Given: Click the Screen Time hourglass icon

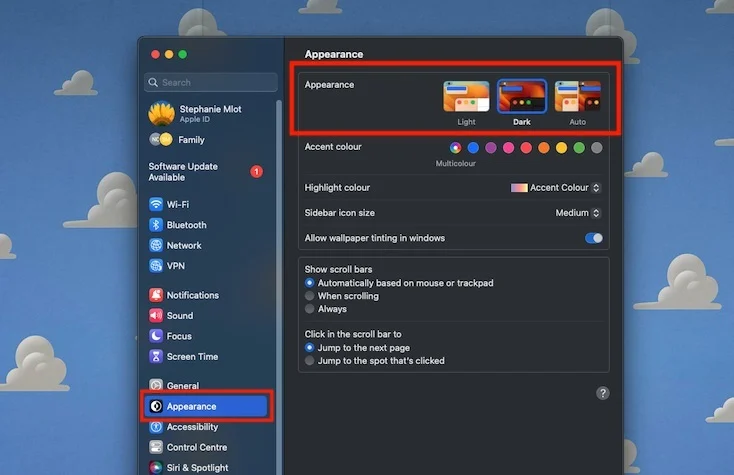Looking at the screenshot, I should coord(156,357).
